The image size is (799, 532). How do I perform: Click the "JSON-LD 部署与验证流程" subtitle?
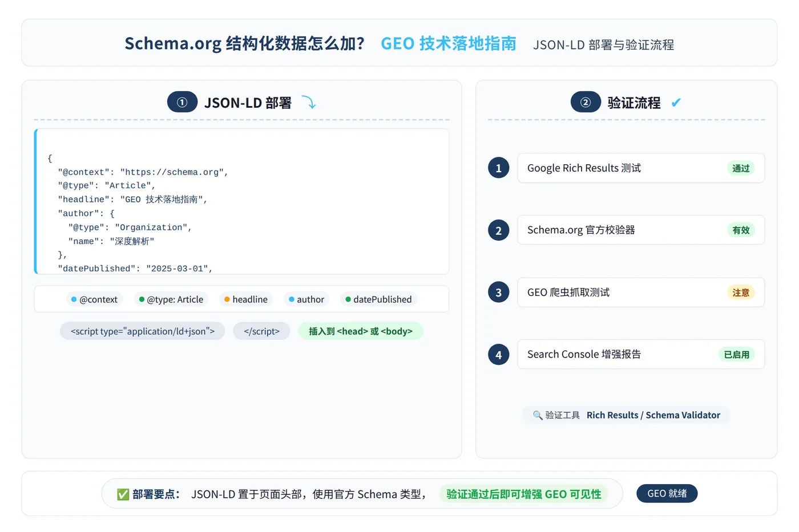click(604, 45)
